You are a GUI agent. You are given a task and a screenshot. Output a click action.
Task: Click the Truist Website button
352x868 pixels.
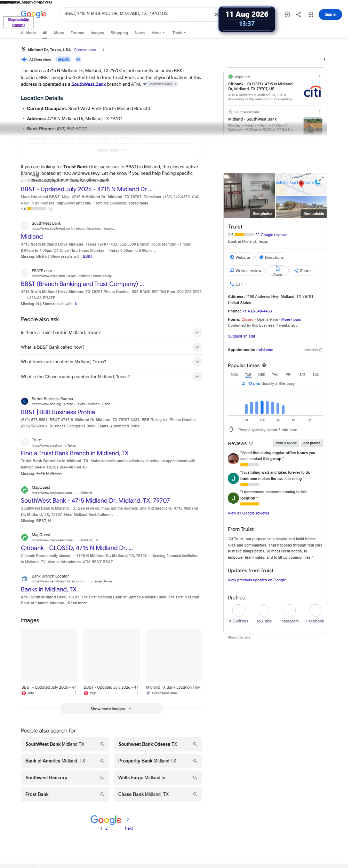pyautogui.click(x=240, y=257)
